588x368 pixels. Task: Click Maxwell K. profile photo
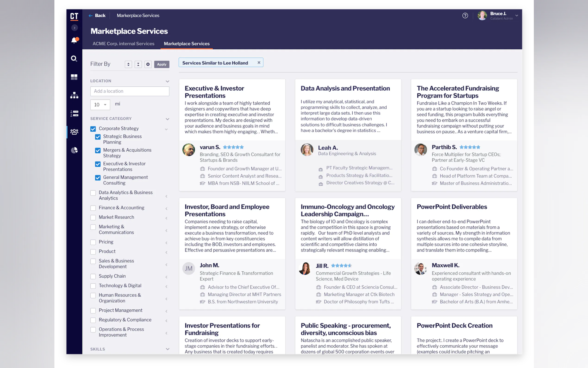click(421, 268)
